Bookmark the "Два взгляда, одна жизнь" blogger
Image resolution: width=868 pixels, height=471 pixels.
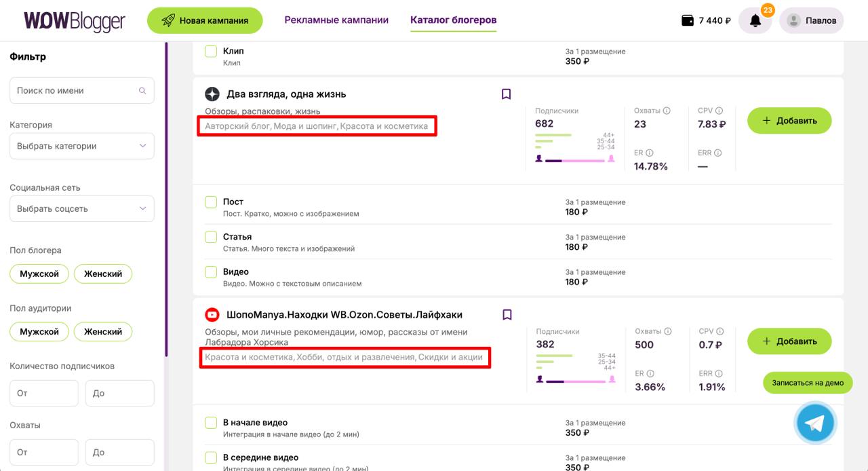point(506,94)
